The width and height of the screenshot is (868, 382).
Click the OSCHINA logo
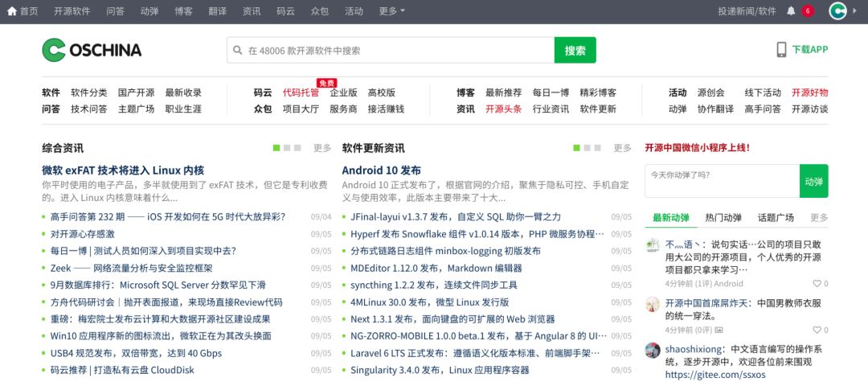(x=92, y=50)
